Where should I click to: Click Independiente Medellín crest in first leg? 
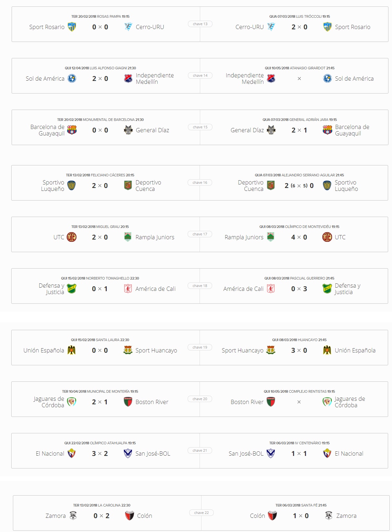[x=128, y=79]
